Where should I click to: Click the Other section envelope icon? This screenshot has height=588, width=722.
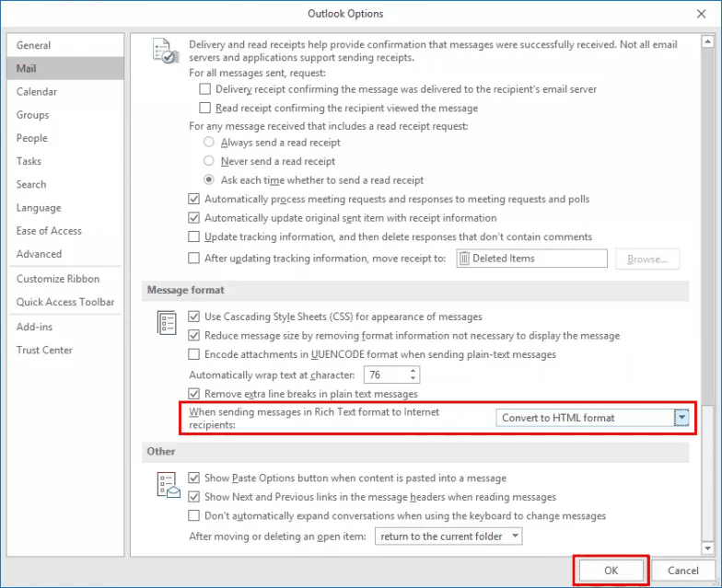click(x=169, y=485)
